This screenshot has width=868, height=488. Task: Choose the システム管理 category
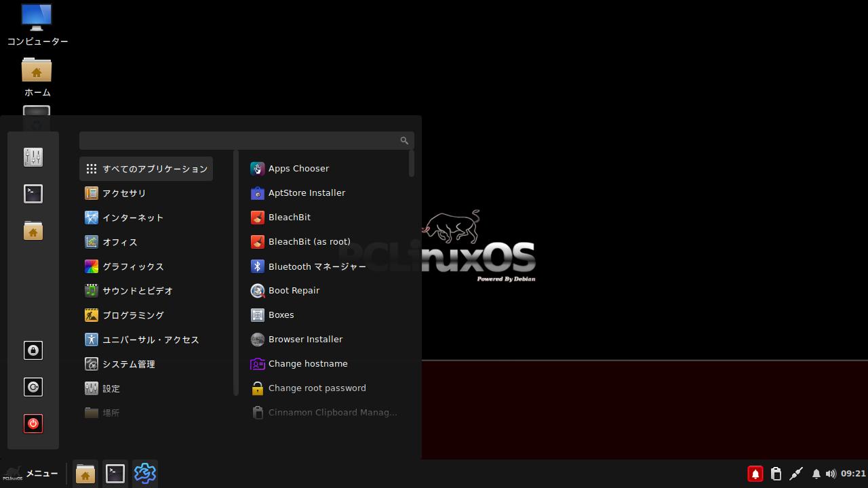(129, 364)
